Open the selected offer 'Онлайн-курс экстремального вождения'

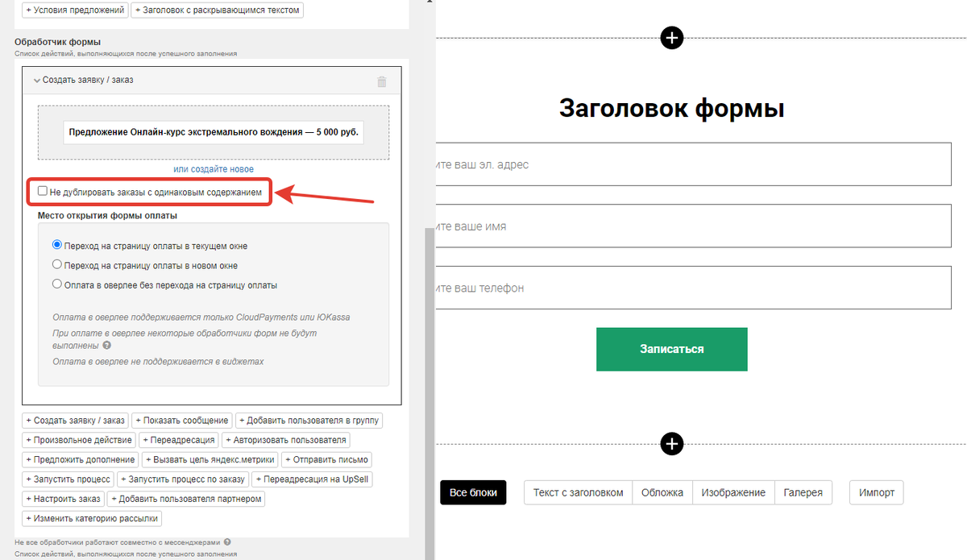coord(214,132)
